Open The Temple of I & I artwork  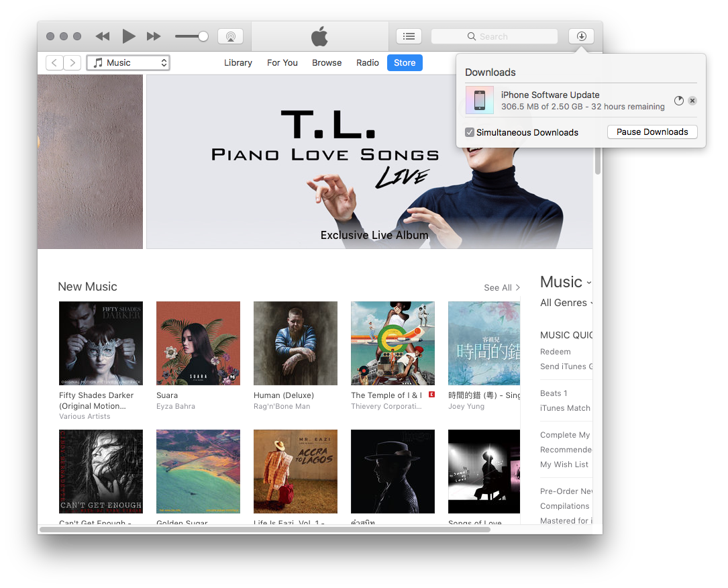[x=393, y=343]
